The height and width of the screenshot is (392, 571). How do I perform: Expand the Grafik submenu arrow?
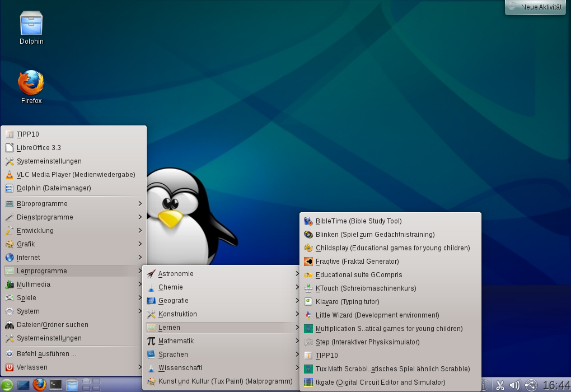(140, 244)
